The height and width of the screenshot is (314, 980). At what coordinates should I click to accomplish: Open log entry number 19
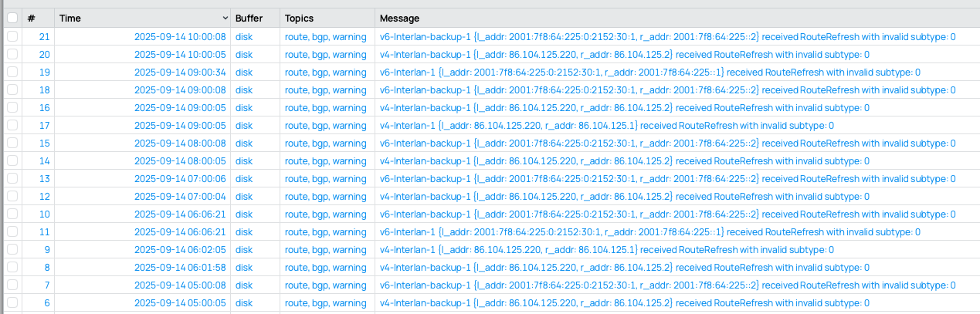pos(44,73)
